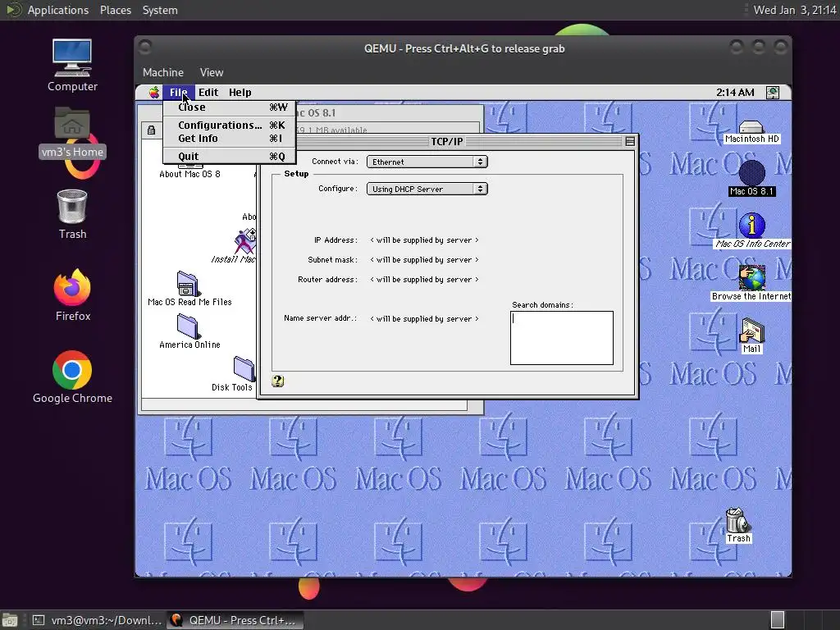Open the Applications menu in top panel

coord(58,10)
